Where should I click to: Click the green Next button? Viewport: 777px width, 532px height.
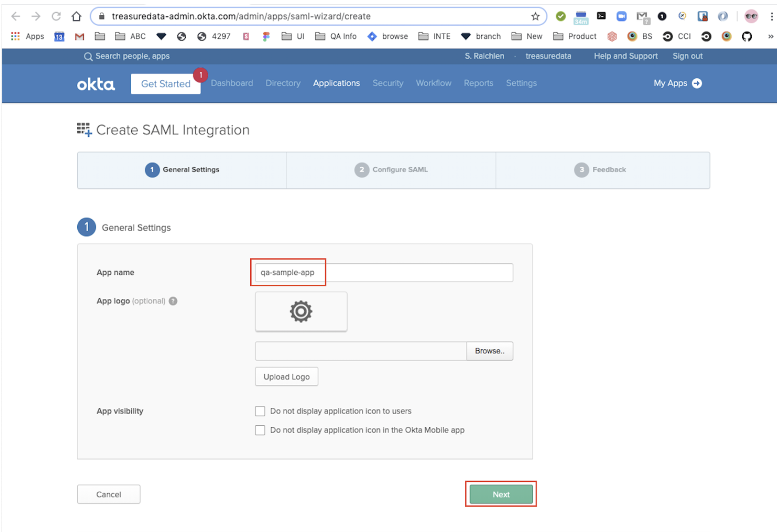[501, 495]
